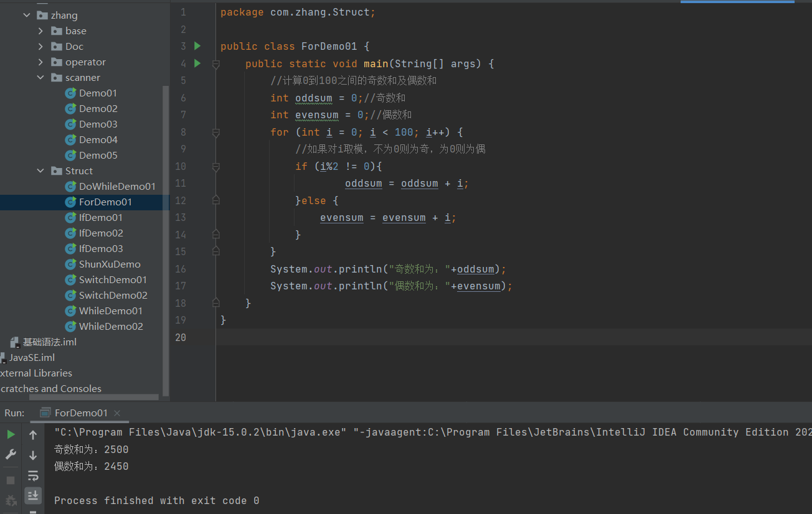Expand the base package chevron
Image resolution: width=812 pixels, height=514 pixels.
41,31
